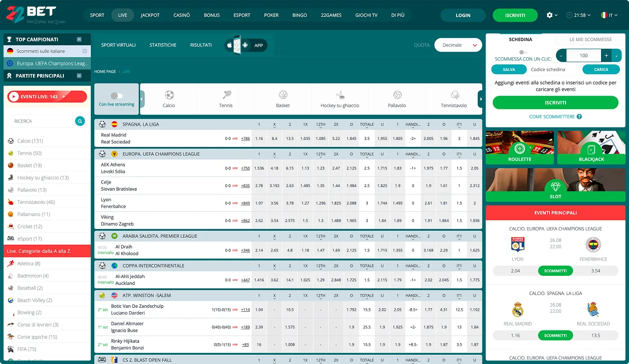Click the Real Madrid club crest
Screen dimensions: 629x364
(517, 309)
